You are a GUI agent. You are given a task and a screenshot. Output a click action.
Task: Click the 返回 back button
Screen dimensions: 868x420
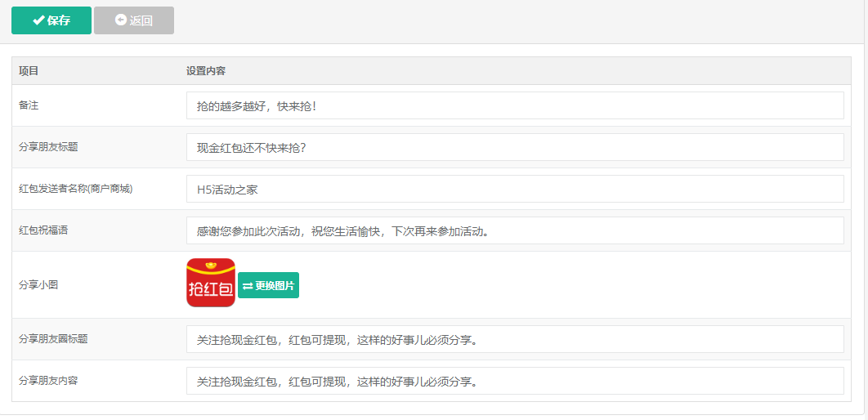click(134, 20)
